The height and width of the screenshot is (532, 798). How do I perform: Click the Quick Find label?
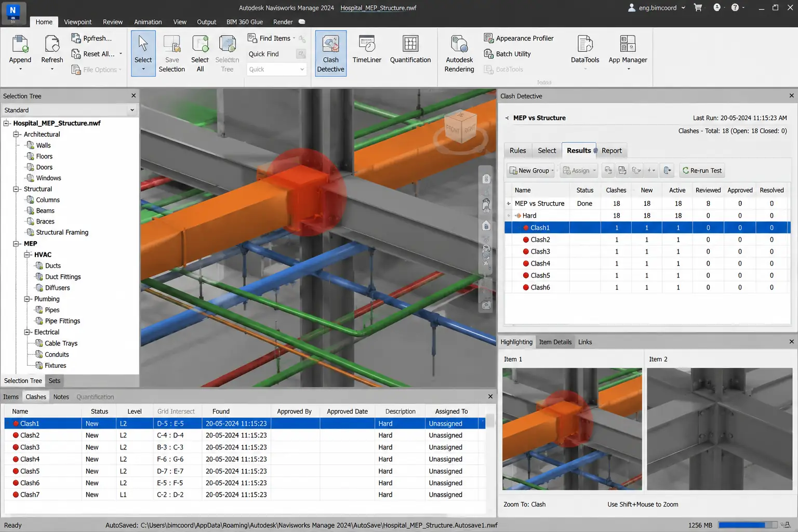[263, 54]
